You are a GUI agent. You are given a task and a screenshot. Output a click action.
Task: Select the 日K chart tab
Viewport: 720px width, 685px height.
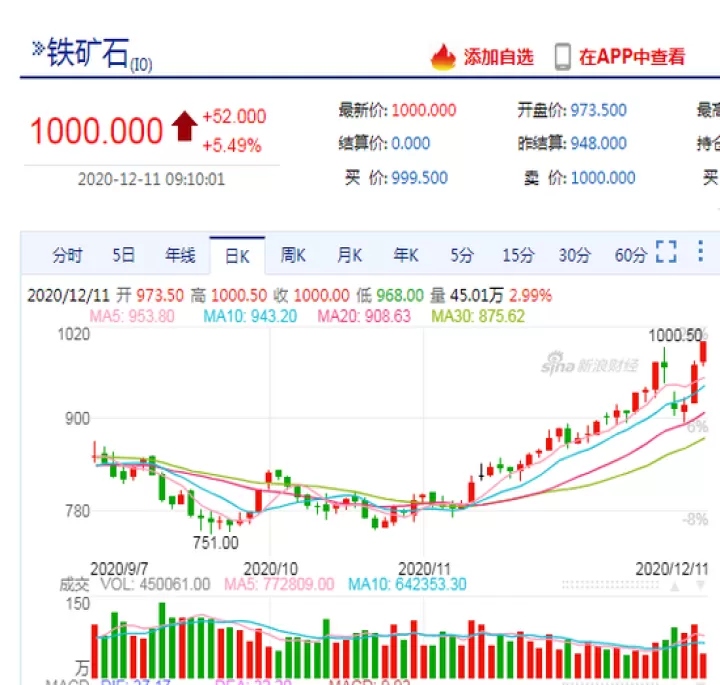point(237,256)
